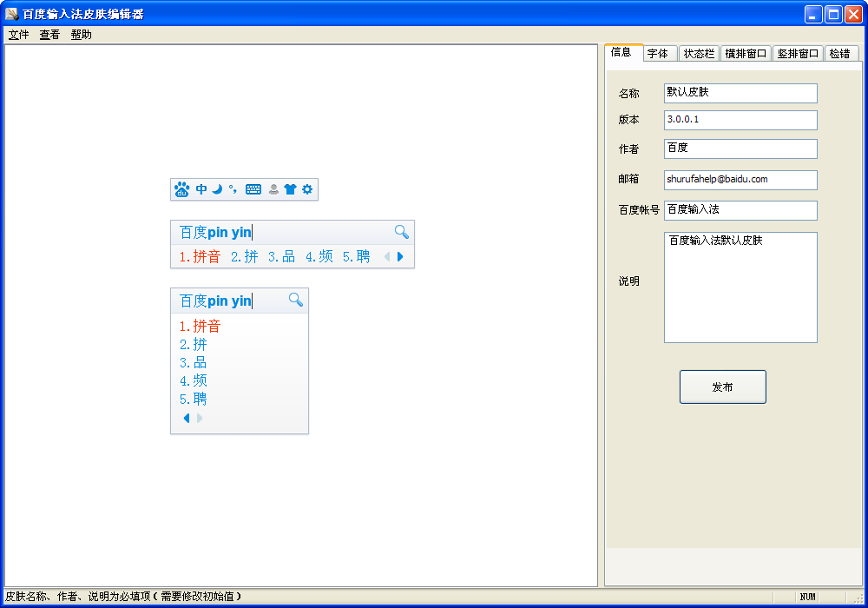Screen dimensions: 868x608
Task: Click the Baidu paw logo on status bar
Action: tap(181, 189)
